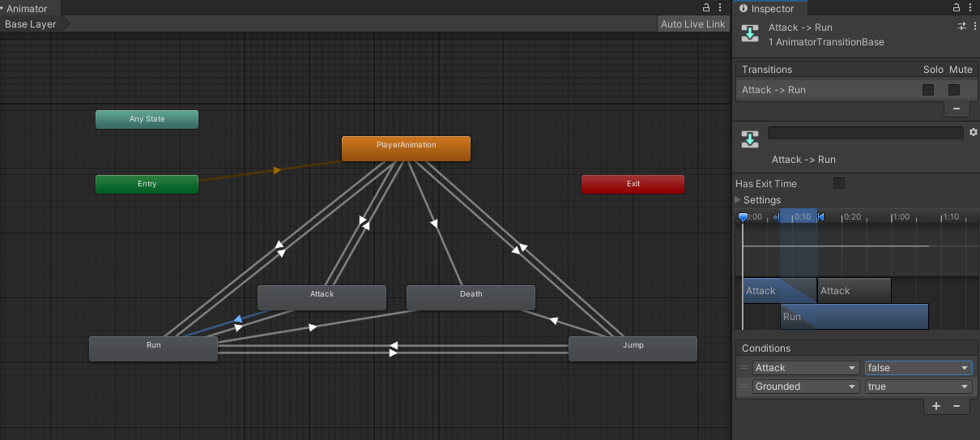Open the transition settings gear menu

[973, 132]
